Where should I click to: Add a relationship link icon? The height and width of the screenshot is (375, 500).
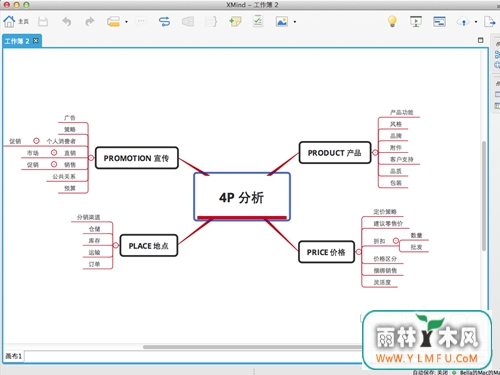point(164,22)
